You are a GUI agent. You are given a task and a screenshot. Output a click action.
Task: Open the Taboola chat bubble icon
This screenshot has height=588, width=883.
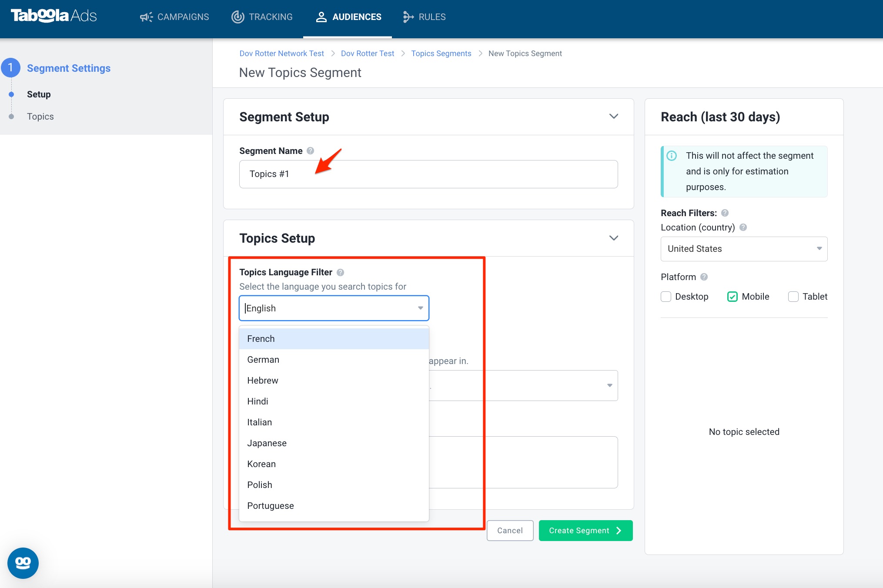[x=23, y=563]
